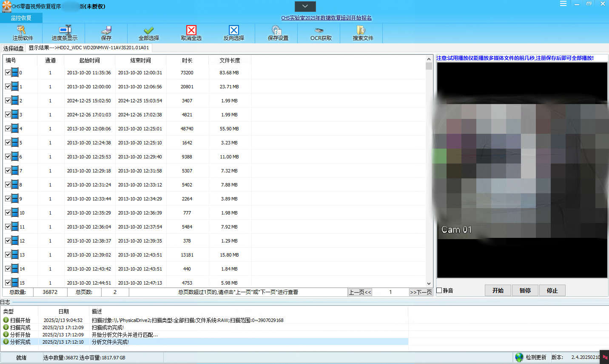Click the 开始 playback button
Viewport: 609px width, 364px height.
point(498,291)
